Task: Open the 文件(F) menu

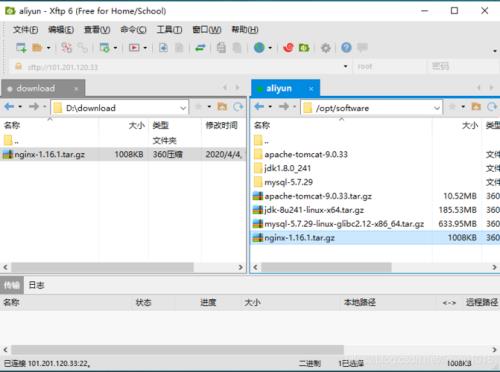Action: click(25, 30)
